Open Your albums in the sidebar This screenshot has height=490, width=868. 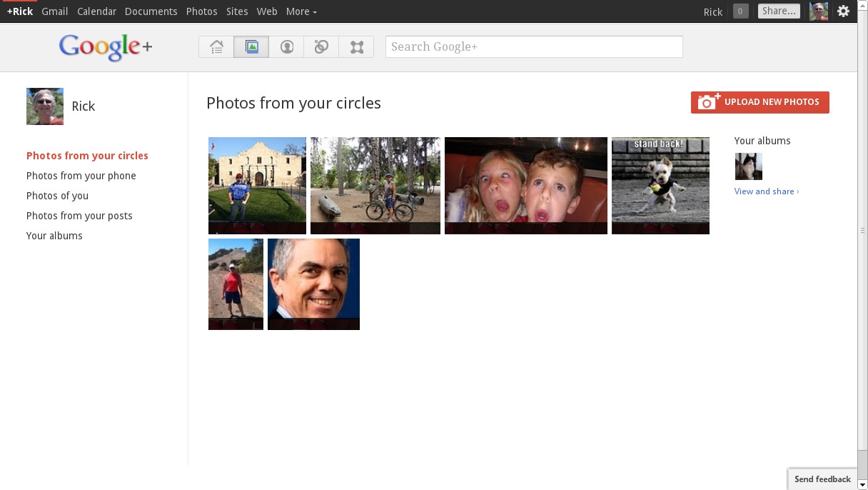pyautogui.click(x=54, y=236)
